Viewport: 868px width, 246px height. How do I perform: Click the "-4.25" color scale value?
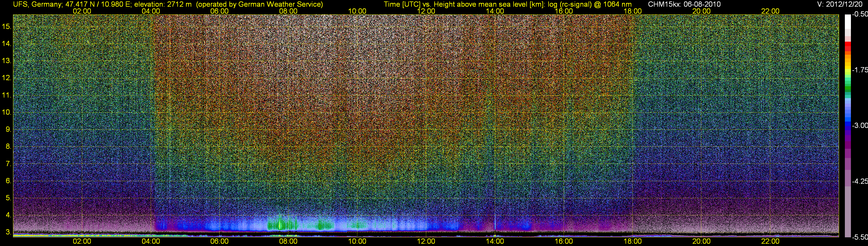860,181
